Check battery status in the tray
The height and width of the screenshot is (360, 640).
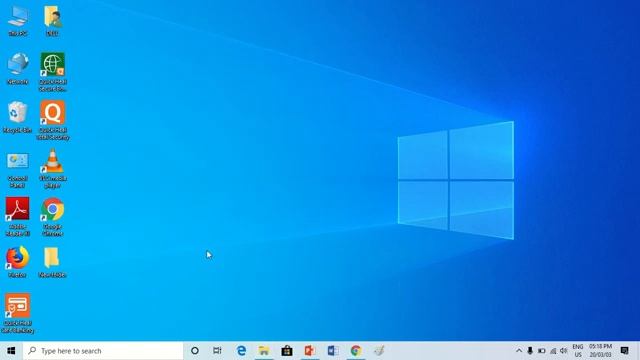[x=542, y=351]
